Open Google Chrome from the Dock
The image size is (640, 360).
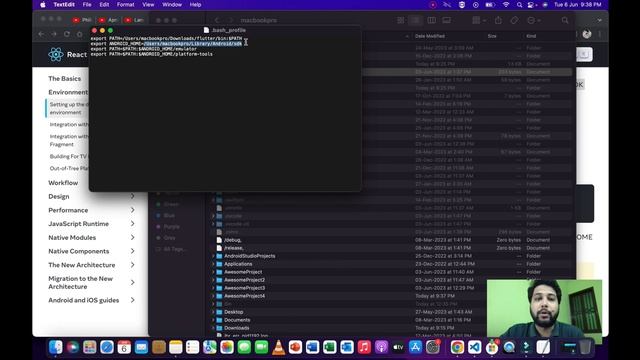pyautogui.click(x=457, y=347)
